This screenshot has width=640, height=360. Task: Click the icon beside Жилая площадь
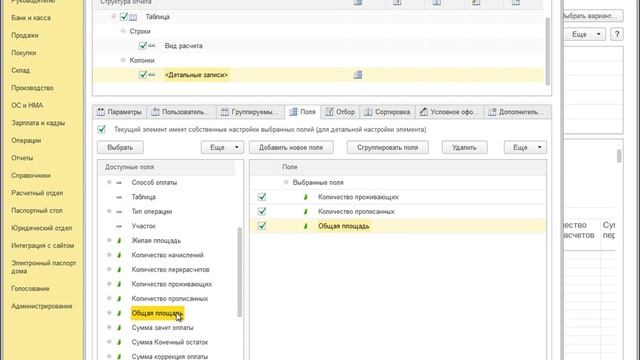[119, 241]
